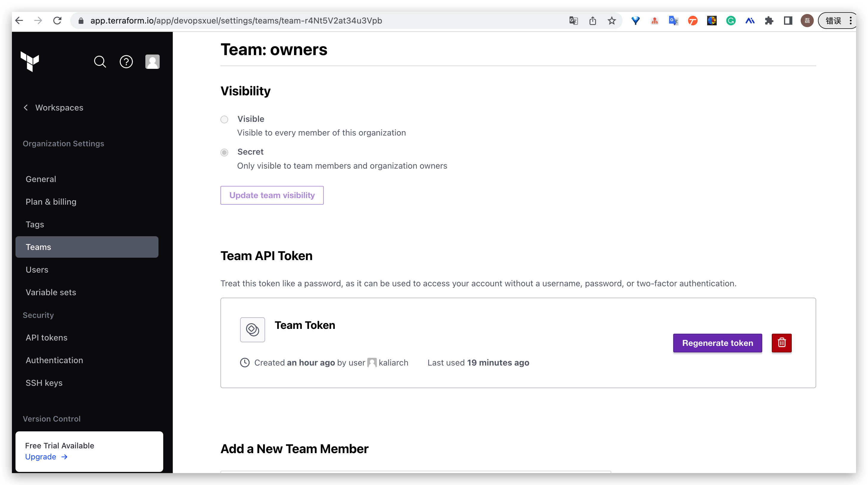Viewport: 868px width, 485px height.
Task: Select the Visible radio option
Action: [224, 119]
